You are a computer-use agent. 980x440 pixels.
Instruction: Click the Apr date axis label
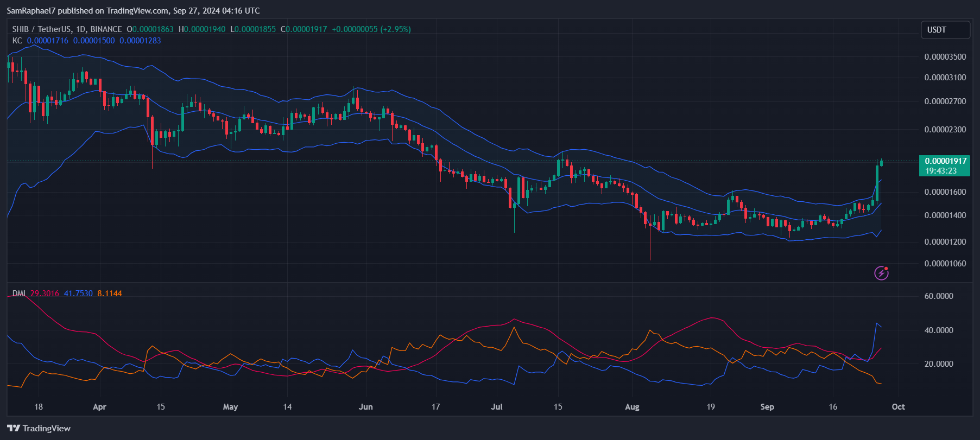(100, 407)
